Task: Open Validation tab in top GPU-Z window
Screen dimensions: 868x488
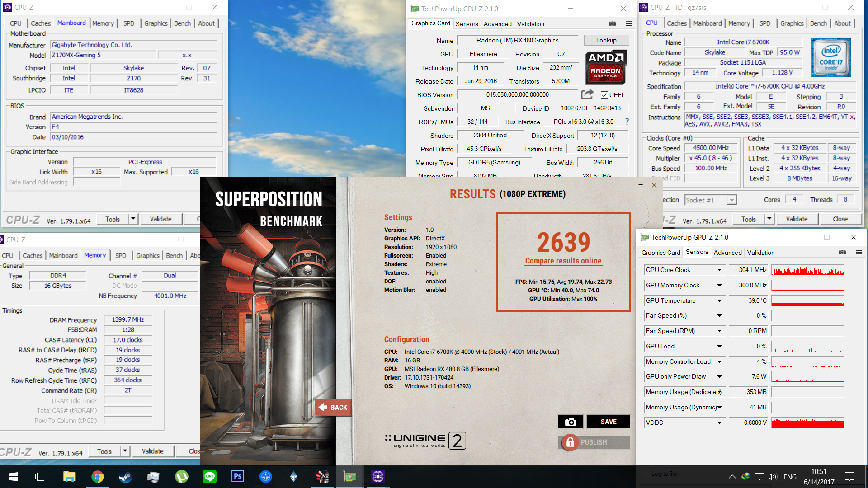Action: coord(531,24)
